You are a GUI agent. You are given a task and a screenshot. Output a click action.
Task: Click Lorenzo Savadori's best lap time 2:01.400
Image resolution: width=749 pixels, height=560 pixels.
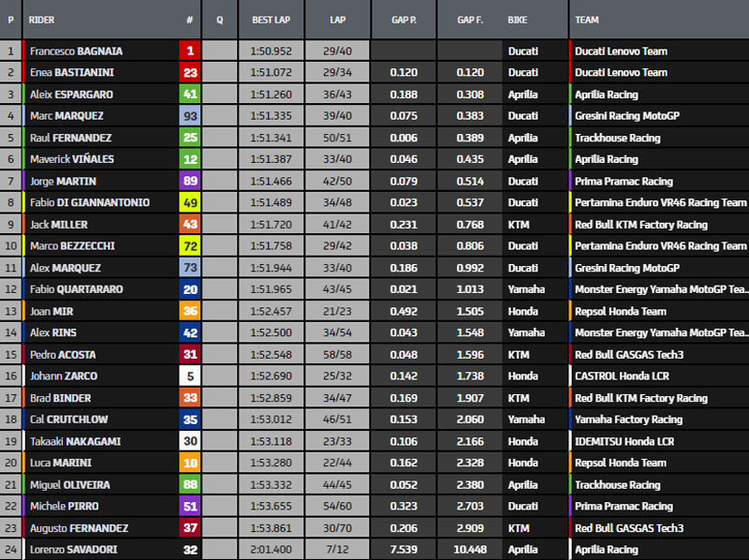coord(270,550)
